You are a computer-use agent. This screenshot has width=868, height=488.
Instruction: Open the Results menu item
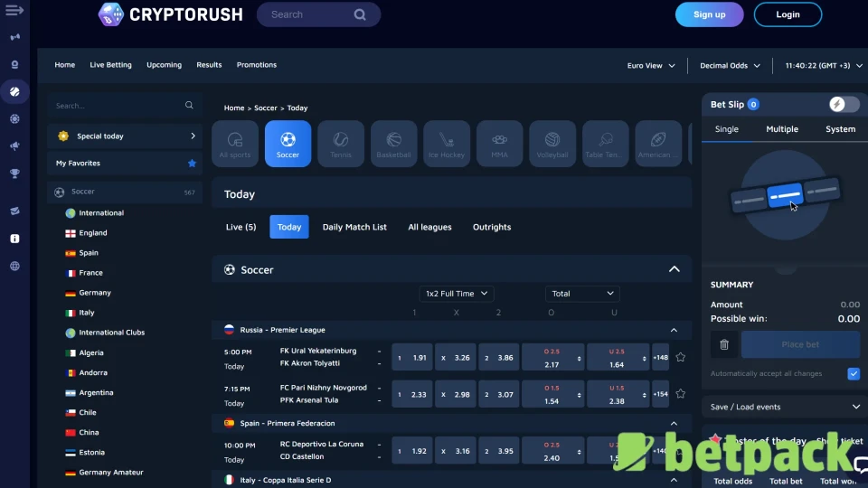pyautogui.click(x=209, y=65)
